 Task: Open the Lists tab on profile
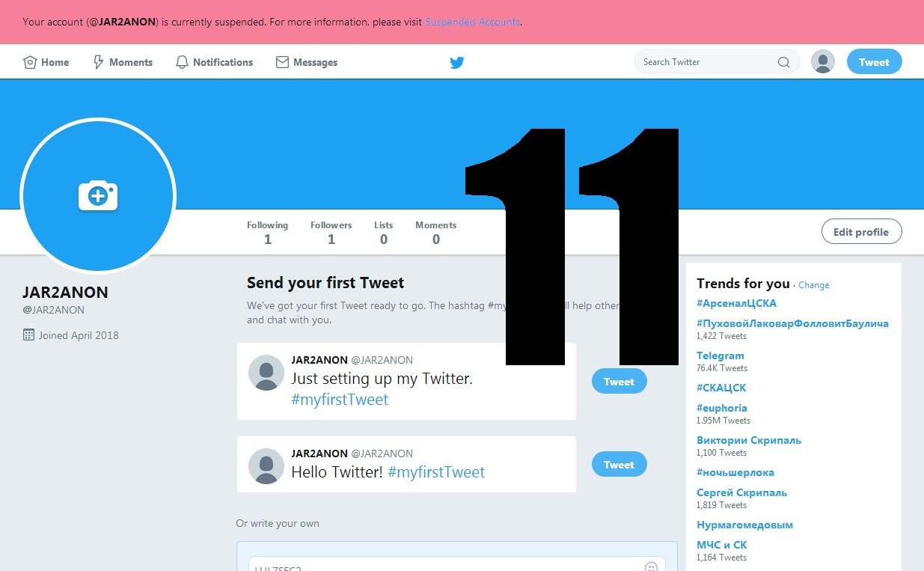(383, 233)
